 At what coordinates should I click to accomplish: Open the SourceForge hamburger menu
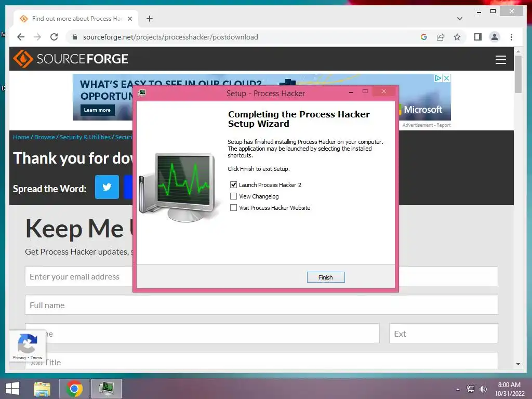point(500,59)
